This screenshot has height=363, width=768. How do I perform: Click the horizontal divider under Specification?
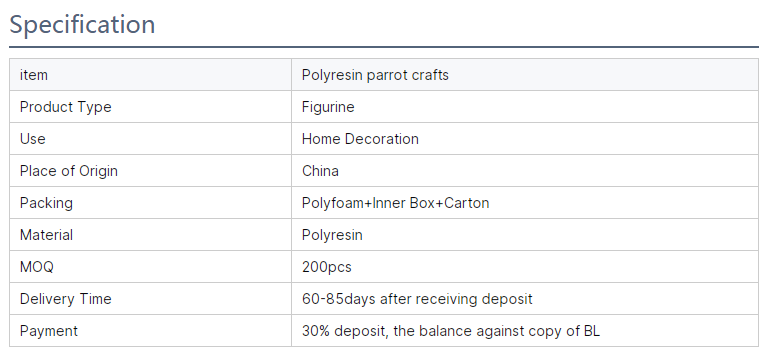384,47
